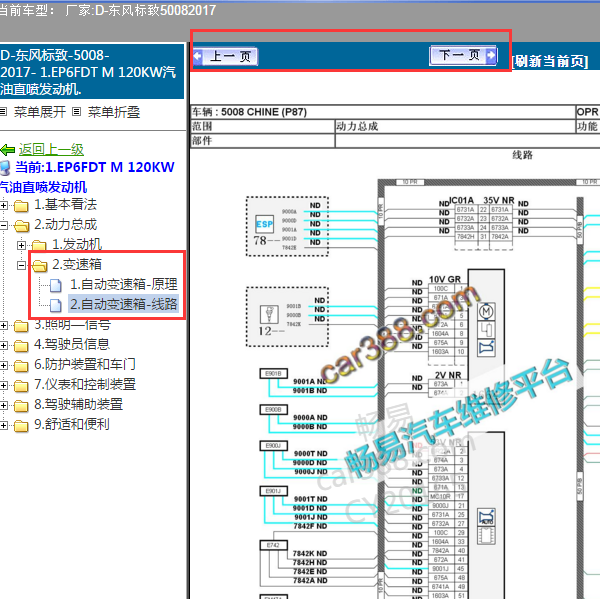This screenshot has height=599, width=600.
Task: Open 1.自动变速箱-原理 document
Action: [x=124, y=284]
